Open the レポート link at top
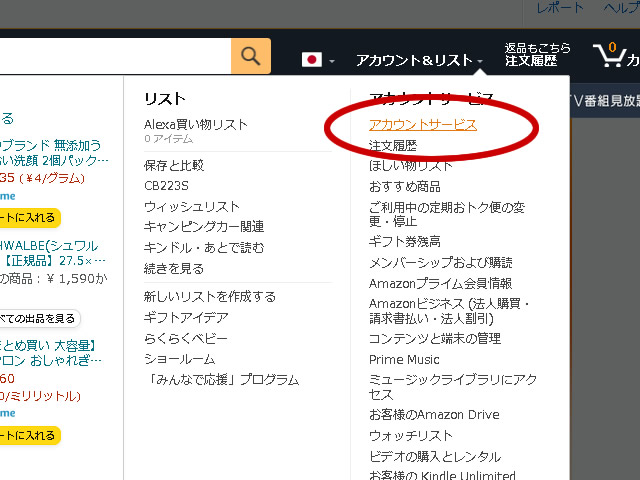Screen dimensions: 640x480 [560, 8]
